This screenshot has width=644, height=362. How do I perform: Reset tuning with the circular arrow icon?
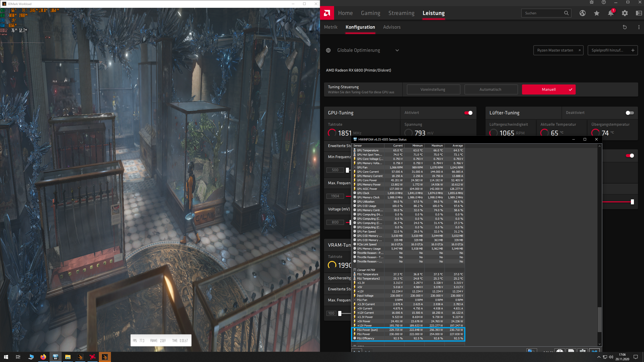coord(625,27)
